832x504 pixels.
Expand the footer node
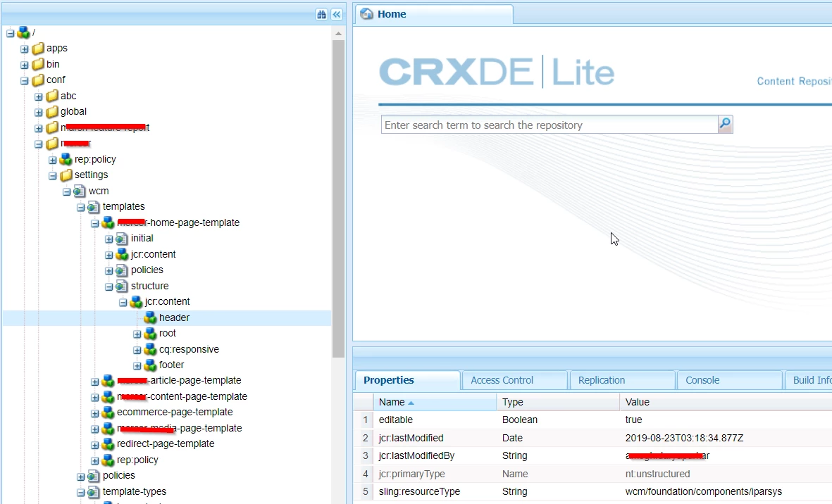137,365
